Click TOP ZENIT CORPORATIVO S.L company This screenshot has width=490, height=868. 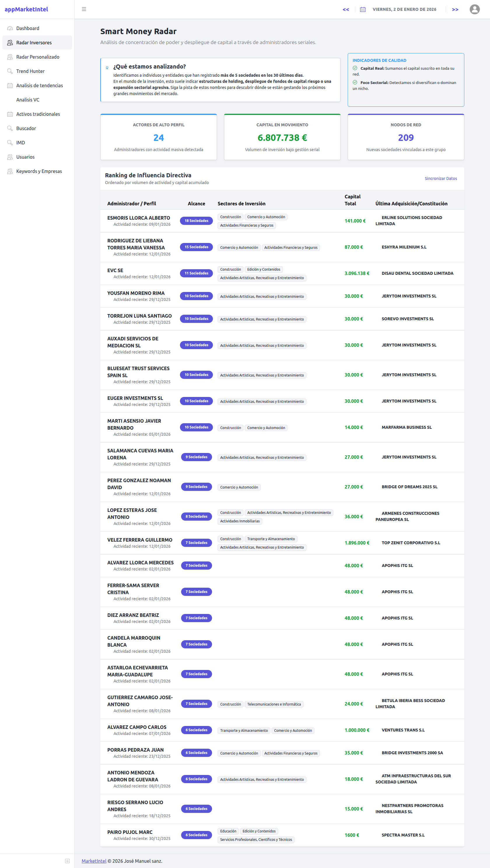click(410, 543)
